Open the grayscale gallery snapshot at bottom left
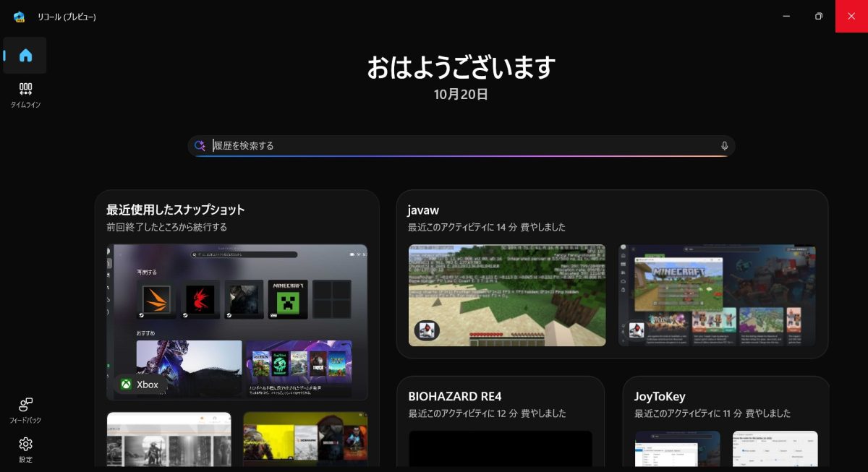 [169, 439]
